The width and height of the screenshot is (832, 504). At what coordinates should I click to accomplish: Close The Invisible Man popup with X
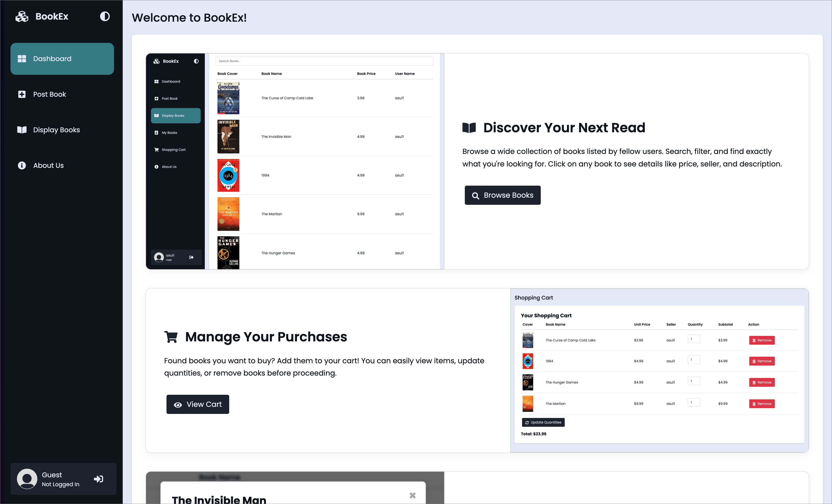click(413, 495)
